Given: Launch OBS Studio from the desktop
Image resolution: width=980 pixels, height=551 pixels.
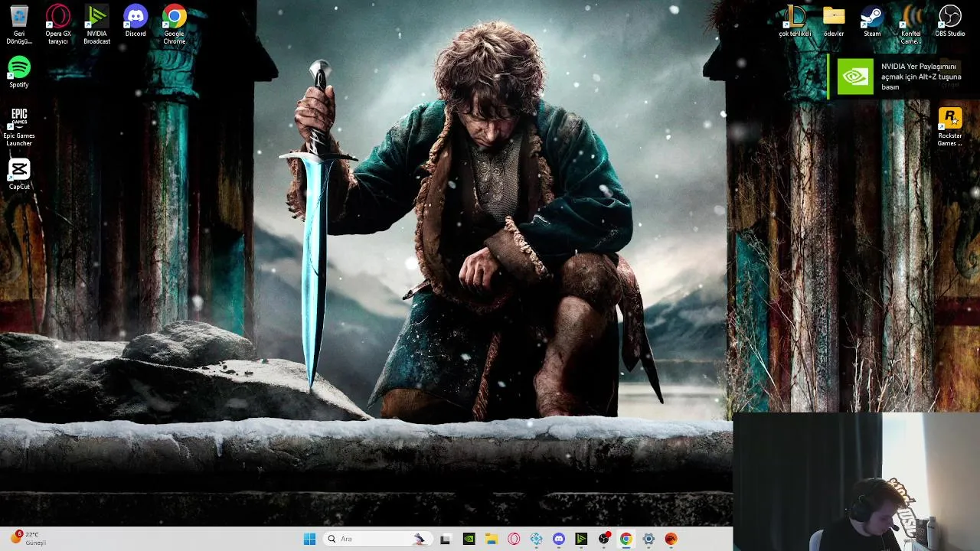Looking at the screenshot, I should click(x=949, y=21).
